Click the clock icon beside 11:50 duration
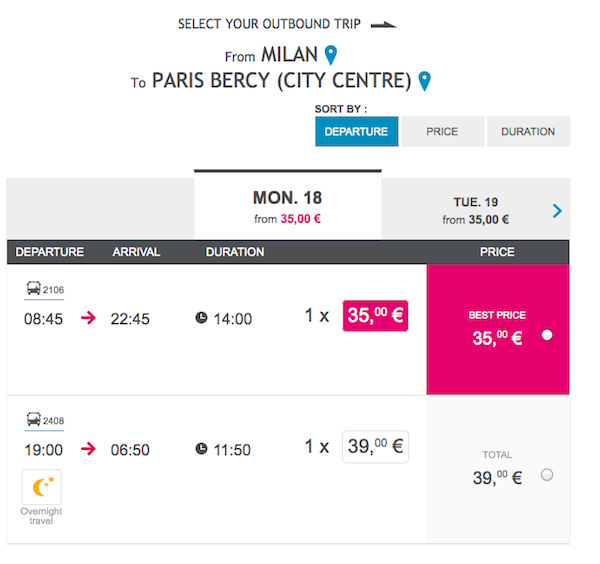 (x=201, y=448)
